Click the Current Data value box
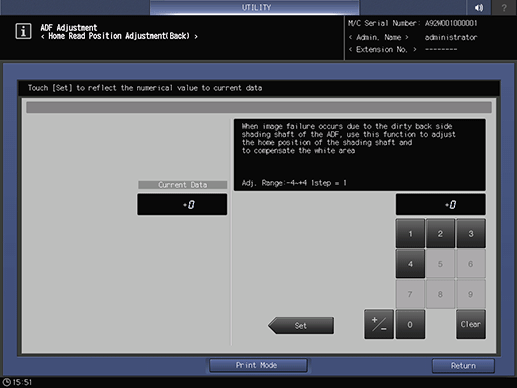The height and width of the screenshot is (388, 517). click(x=182, y=204)
